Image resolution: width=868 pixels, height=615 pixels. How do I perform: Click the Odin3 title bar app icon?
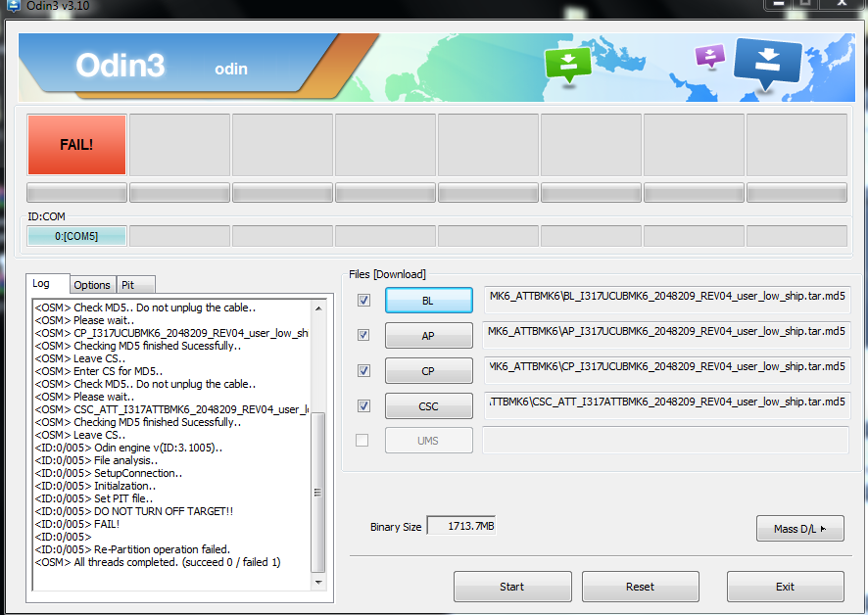(12, 6)
